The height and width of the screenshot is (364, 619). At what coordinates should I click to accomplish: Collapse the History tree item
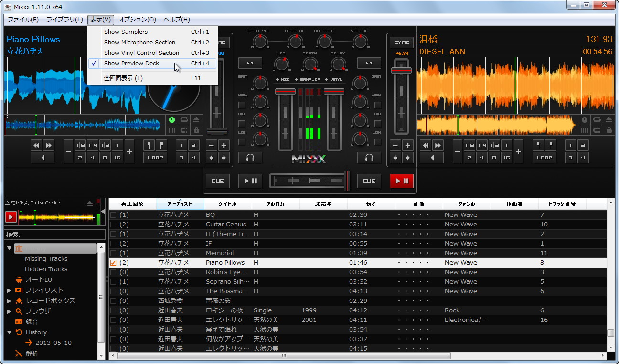[8, 332]
